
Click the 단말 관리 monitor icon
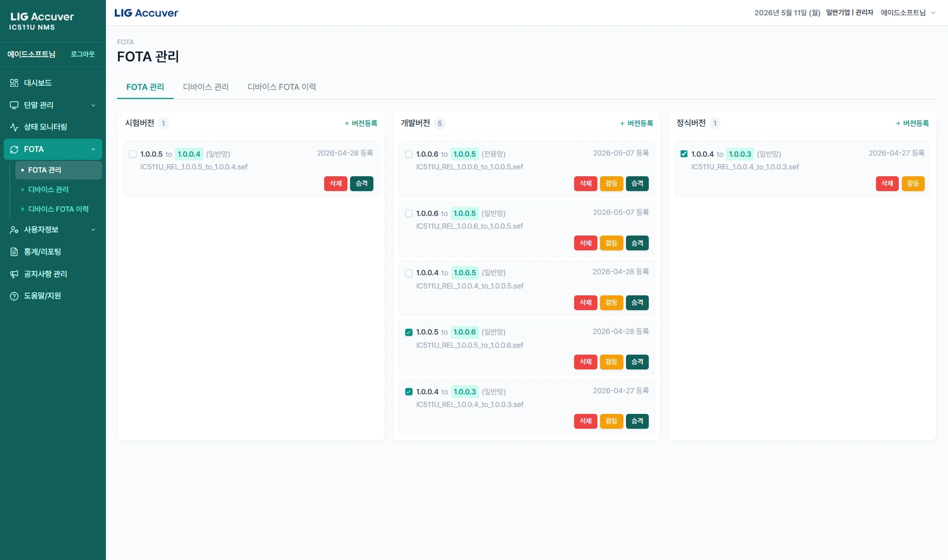pos(14,105)
